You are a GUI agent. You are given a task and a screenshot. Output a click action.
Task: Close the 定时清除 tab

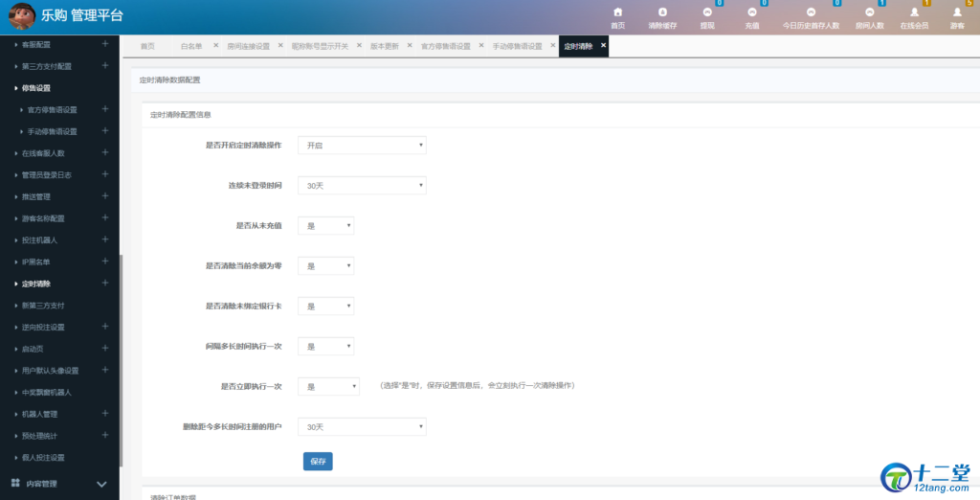tap(603, 46)
